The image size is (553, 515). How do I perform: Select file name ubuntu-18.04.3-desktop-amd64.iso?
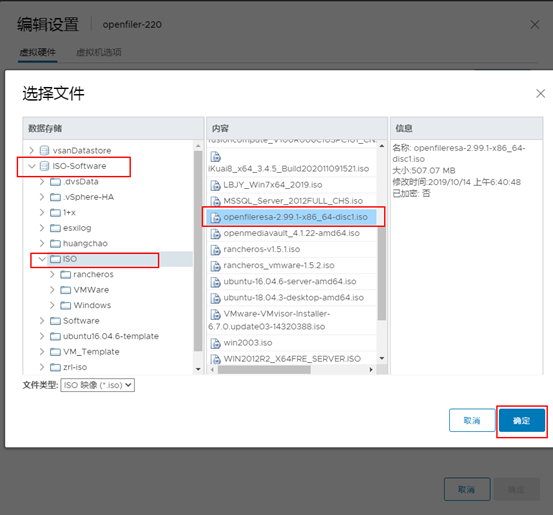pyautogui.click(x=293, y=298)
